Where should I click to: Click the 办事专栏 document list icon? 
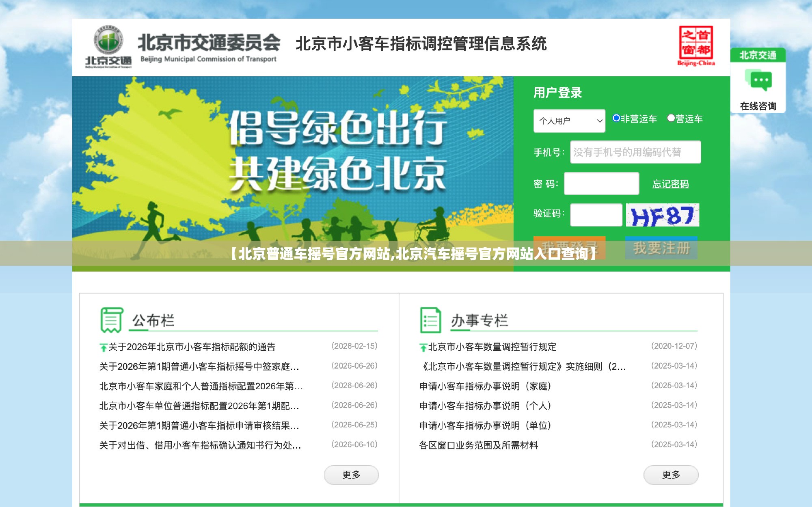[x=430, y=320]
